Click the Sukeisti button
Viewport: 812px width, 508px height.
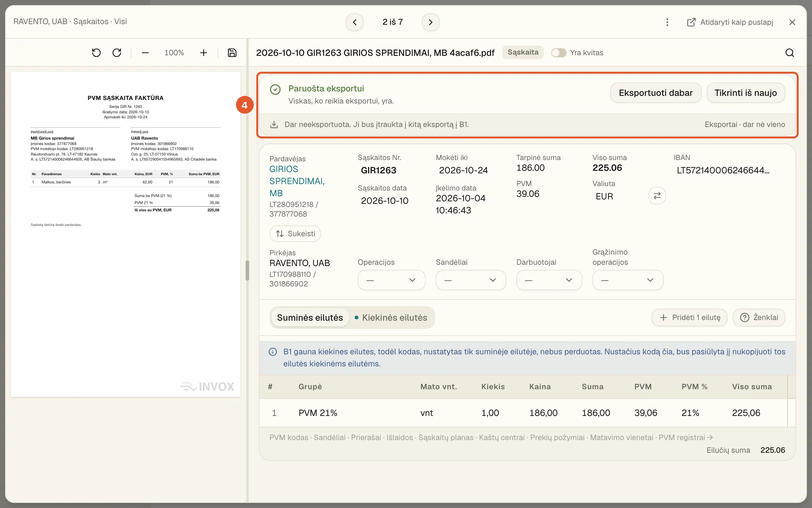coord(295,233)
